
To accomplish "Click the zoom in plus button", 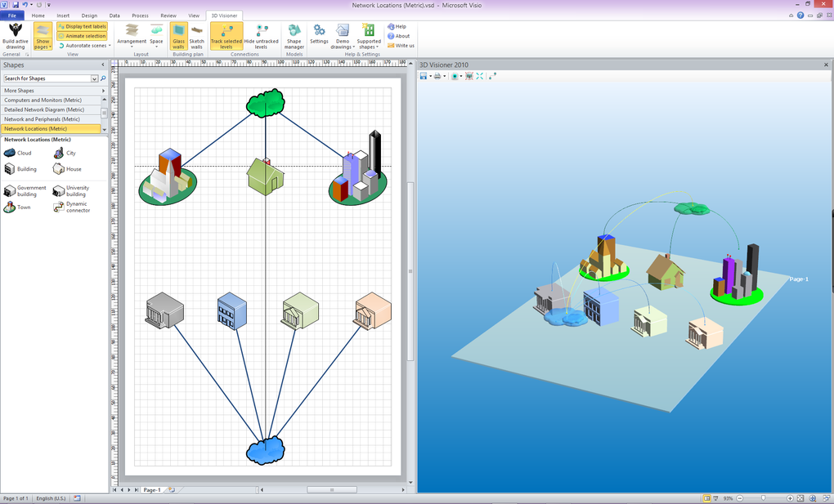I will point(790,498).
